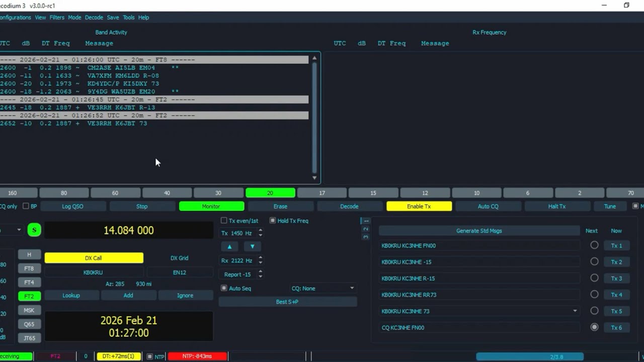Open the Decode menu
644x362 pixels.
[94, 17]
